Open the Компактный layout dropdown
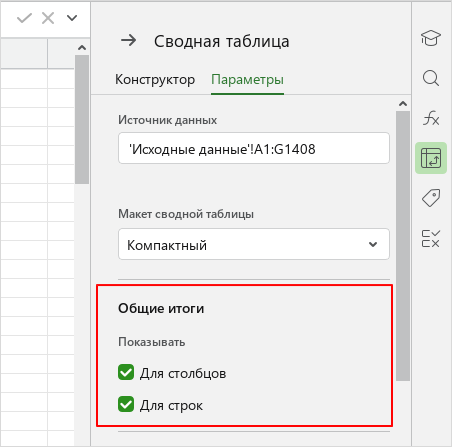This screenshot has height=447, width=452. (254, 244)
